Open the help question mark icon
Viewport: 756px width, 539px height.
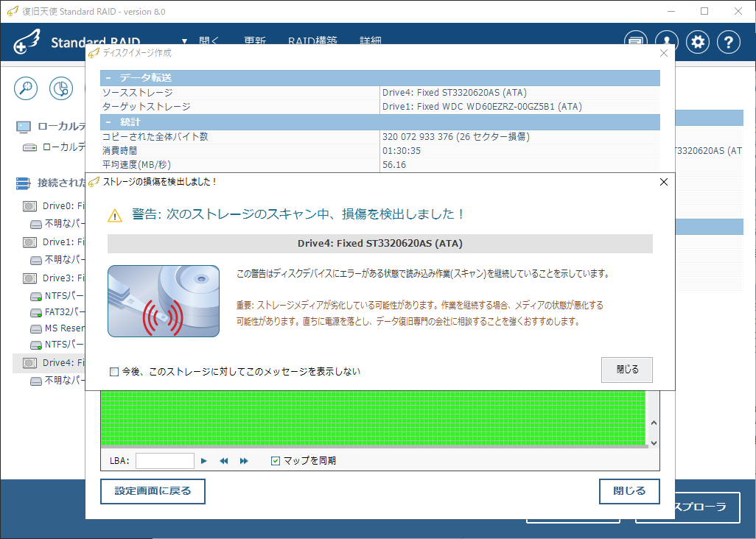[729, 43]
